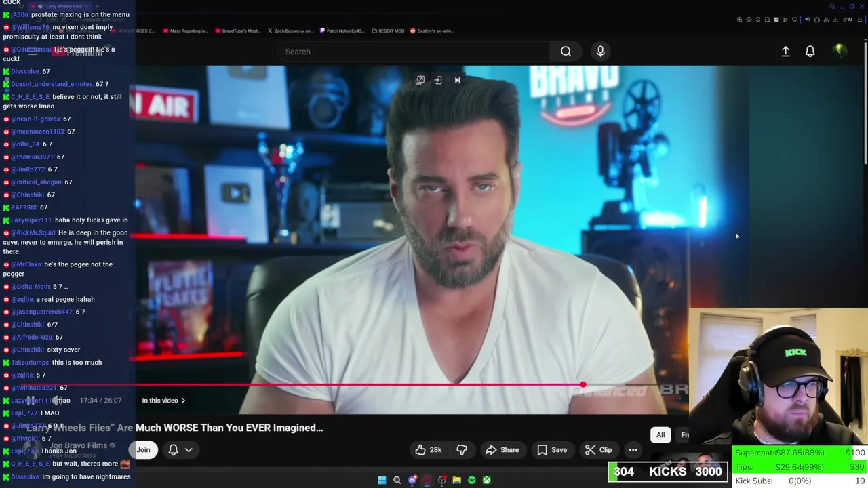This screenshot has height=488, width=868.
Task: Select the 'All' filter chip
Action: tap(660, 435)
